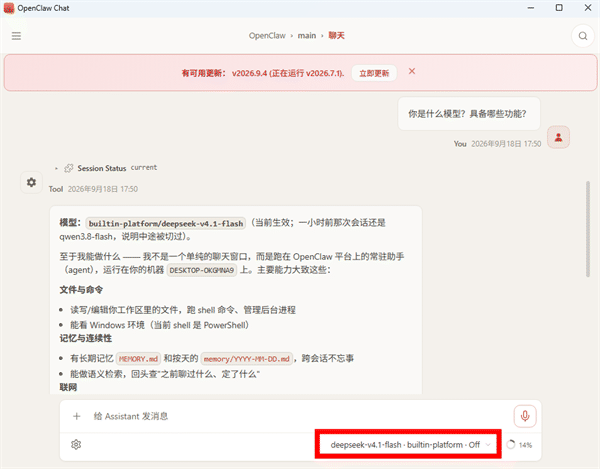Close the OpenClaw Chat window
Viewport: 600px width, 469px height.
pyautogui.click(x=588, y=8)
